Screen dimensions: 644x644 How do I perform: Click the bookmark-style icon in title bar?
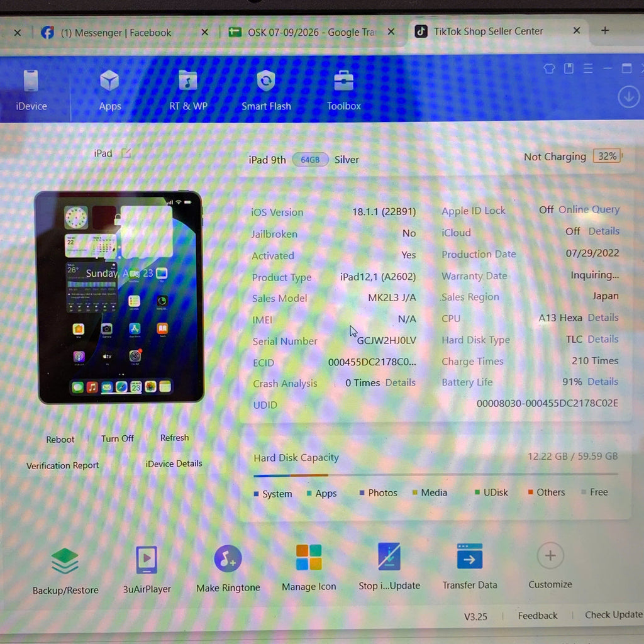(569, 68)
